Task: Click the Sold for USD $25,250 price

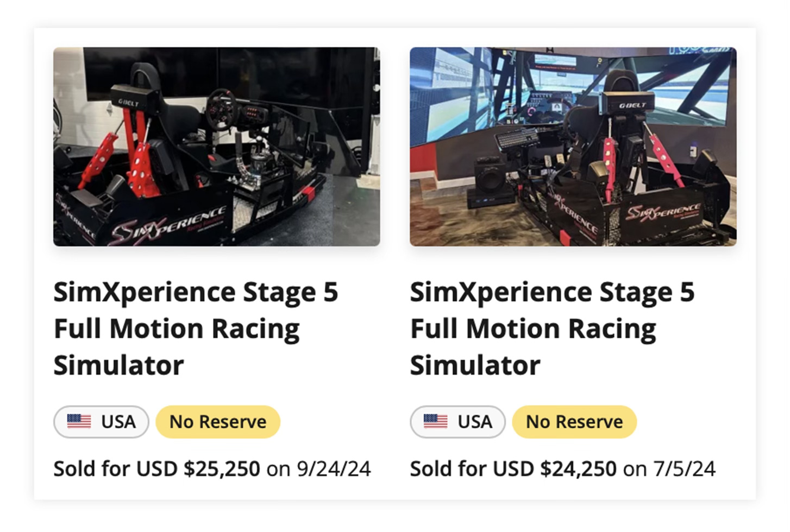Action: (x=156, y=468)
